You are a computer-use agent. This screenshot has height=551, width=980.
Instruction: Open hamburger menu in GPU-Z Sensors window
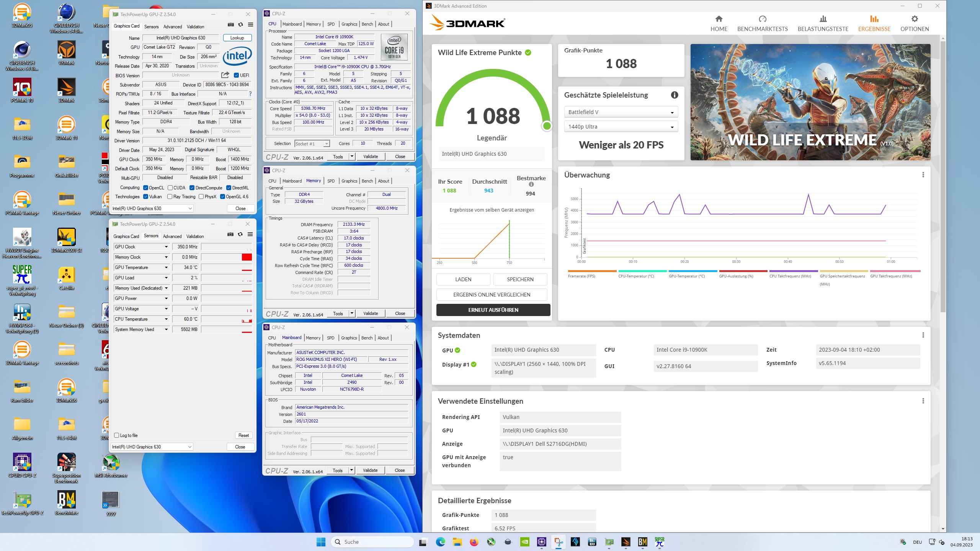(x=250, y=235)
